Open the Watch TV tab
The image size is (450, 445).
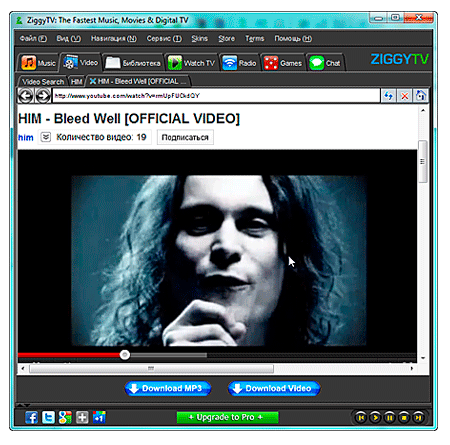coord(192,63)
